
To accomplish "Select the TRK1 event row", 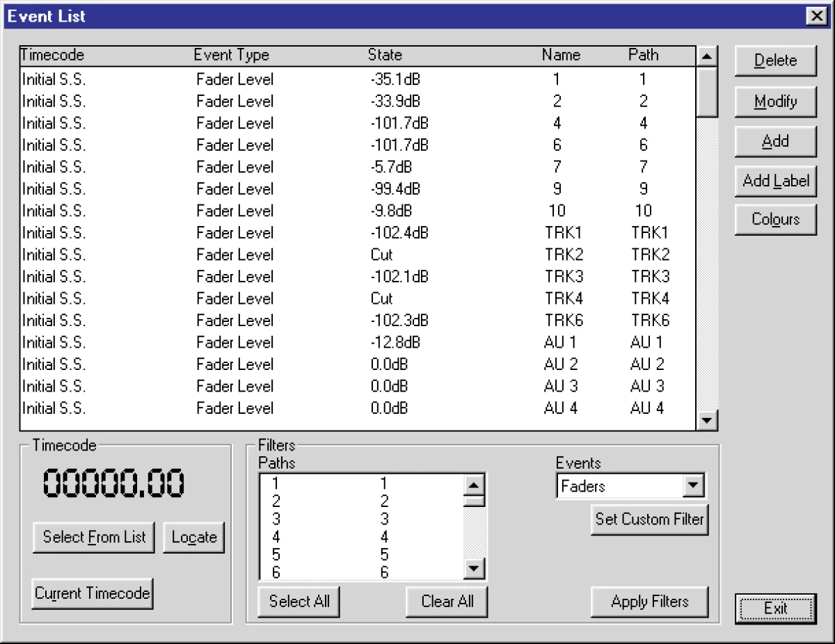I will coord(358,233).
